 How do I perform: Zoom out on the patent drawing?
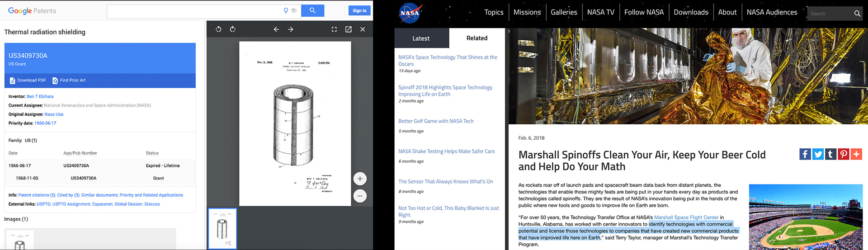click(360, 196)
